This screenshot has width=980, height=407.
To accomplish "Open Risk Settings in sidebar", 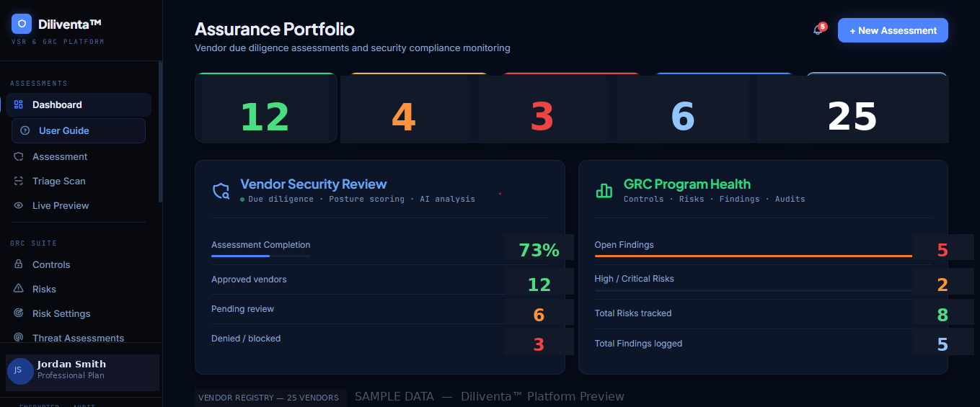I will 79,313.
